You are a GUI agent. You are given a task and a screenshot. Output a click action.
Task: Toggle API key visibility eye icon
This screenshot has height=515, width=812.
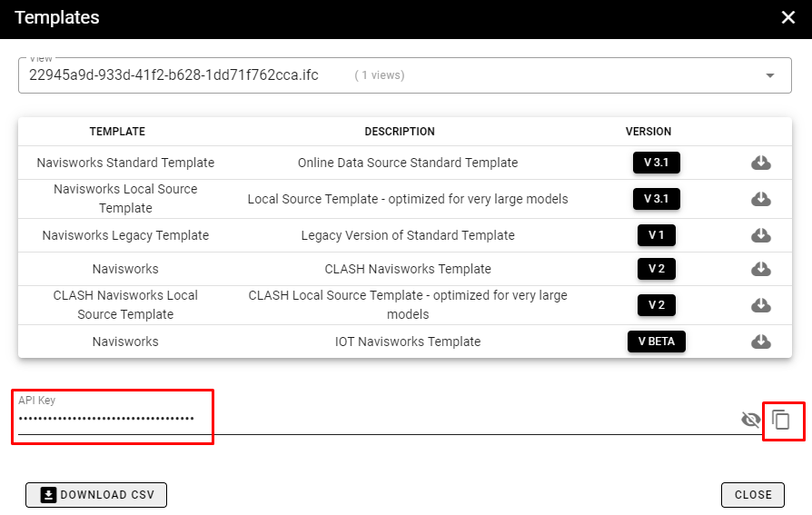click(751, 419)
